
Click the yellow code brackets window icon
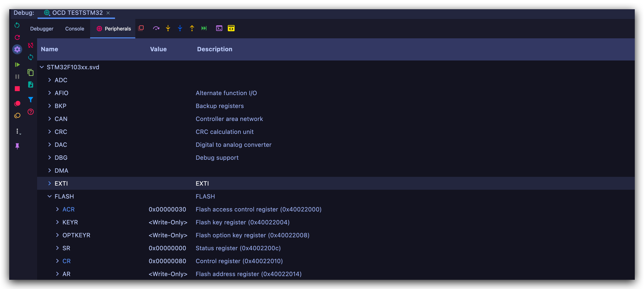[x=231, y=28]
